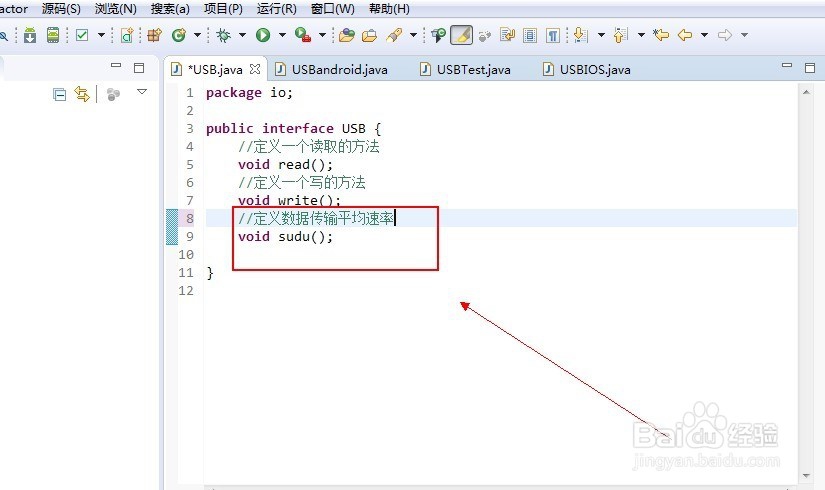Open Search with the flashlight icon
The width and height of the screenshot is (825, 490).
(394, 35)
